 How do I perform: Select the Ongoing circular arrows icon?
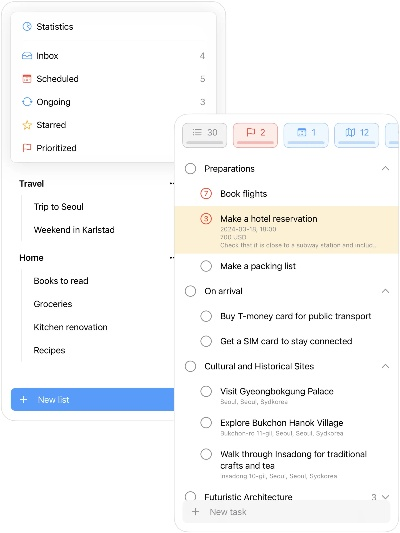[x=27, y=102]
